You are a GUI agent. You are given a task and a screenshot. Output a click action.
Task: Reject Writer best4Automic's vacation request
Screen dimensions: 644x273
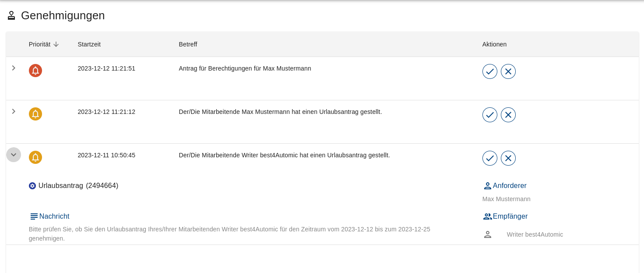click(508, 158)
